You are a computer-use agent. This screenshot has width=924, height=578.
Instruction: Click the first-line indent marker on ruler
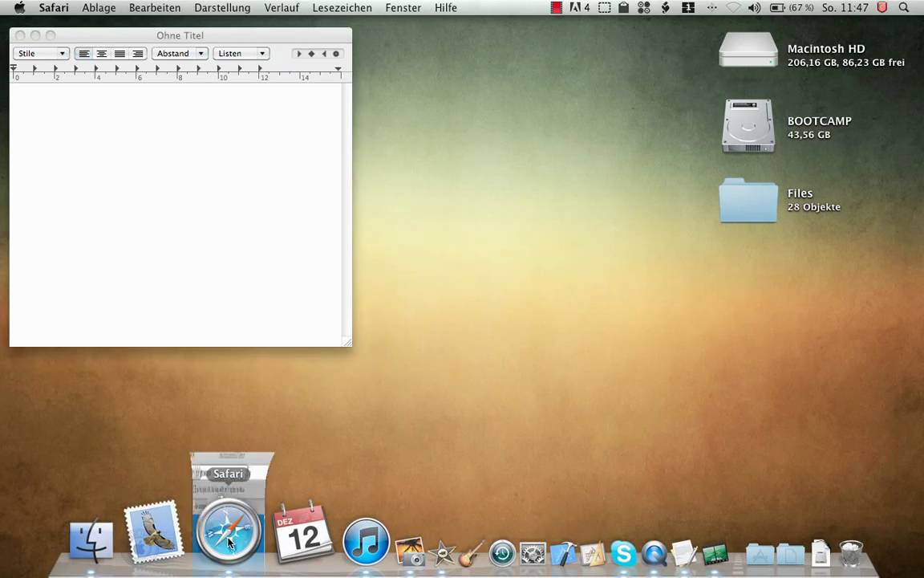point(14,67)
